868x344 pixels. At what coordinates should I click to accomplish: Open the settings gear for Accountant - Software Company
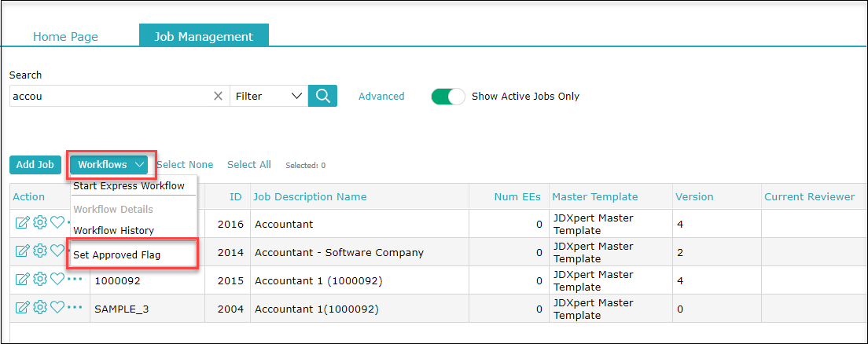click(40, 251)
